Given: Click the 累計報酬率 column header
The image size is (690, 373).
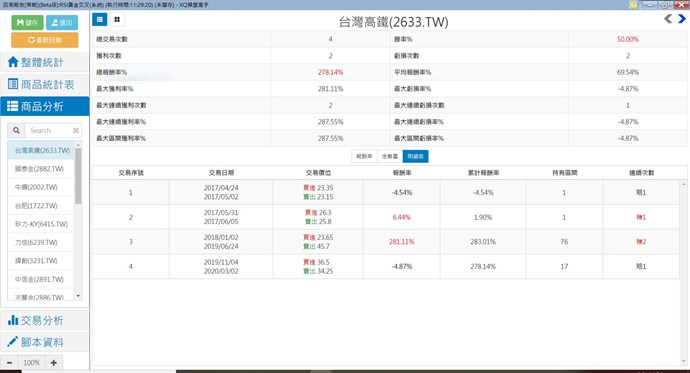Looking at the screenshot, I should point(483,173).
